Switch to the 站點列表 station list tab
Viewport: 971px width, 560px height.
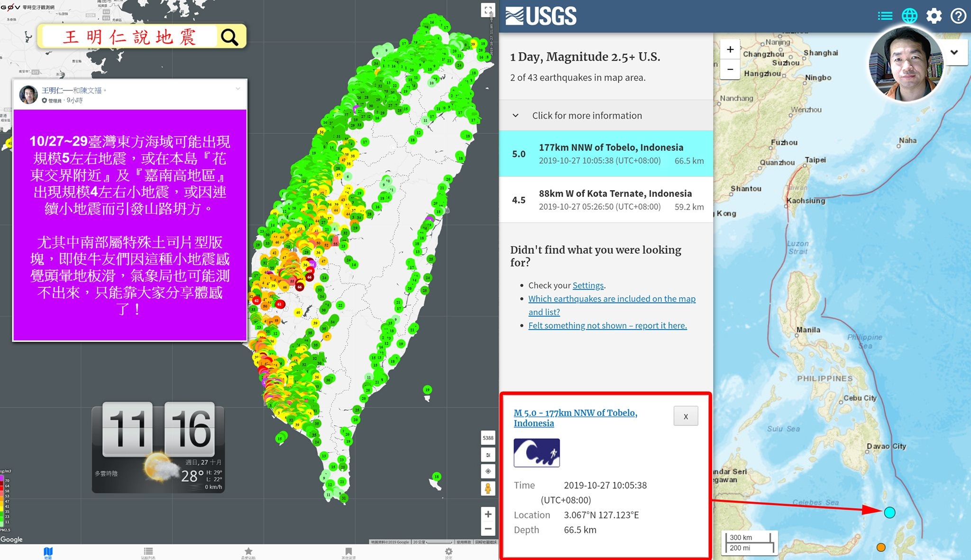148,552
